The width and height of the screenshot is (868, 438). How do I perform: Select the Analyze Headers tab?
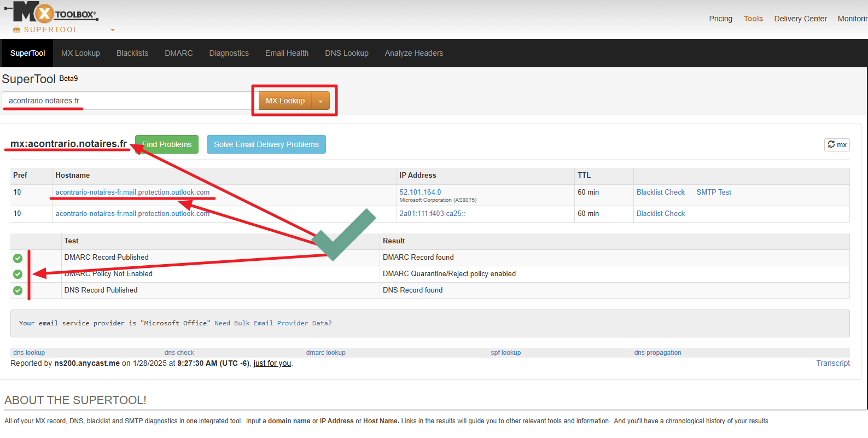tap(414, 53)
